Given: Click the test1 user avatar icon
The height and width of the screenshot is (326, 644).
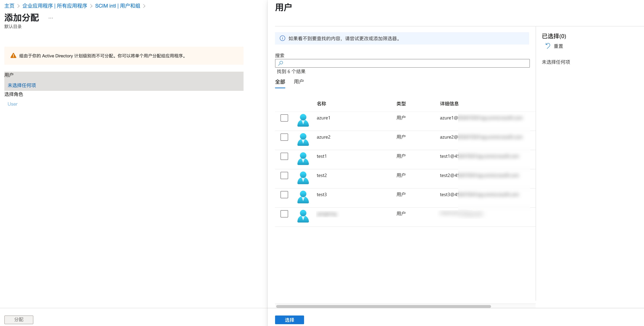Looking at the screenshot, I should [x=303, y=158].
